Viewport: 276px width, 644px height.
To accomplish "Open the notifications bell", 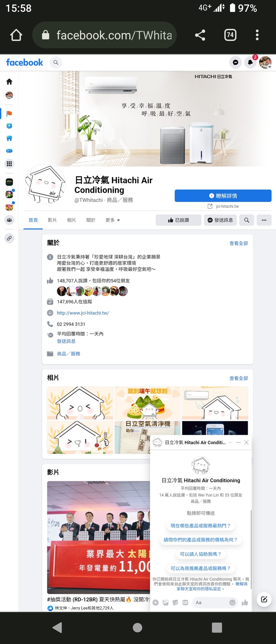I will point(250,62).
